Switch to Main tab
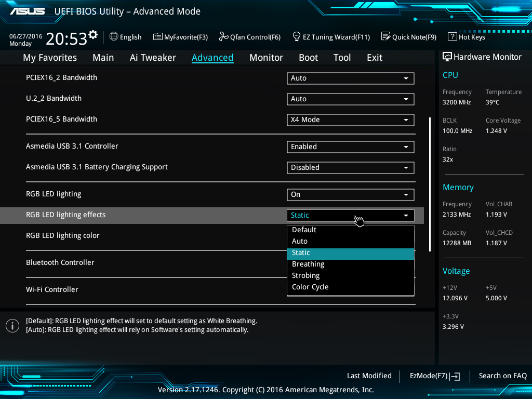Screen dimensions: 532x399 103,58
